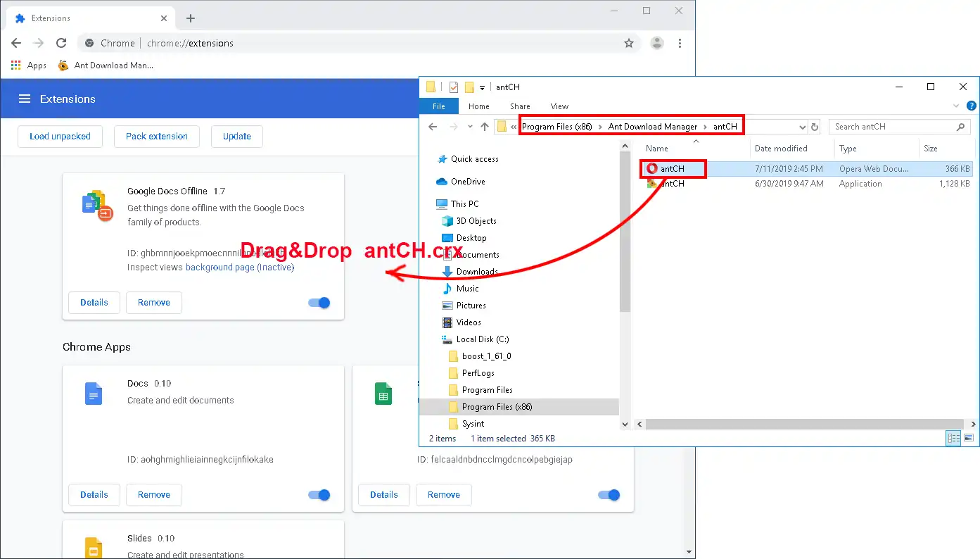The image size is (980, 559).
Task: Open the Extensions hamburger menu
Action: coord(25,99)
